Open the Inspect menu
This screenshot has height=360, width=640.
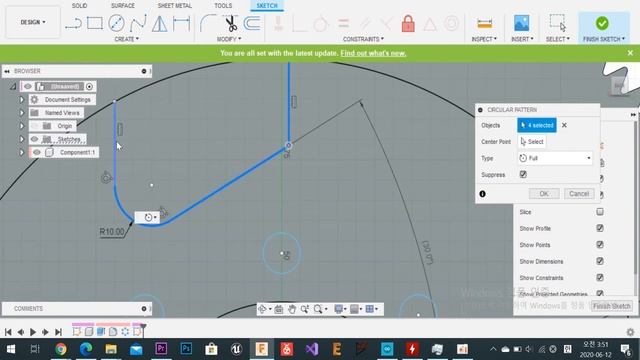pos(484,39)
